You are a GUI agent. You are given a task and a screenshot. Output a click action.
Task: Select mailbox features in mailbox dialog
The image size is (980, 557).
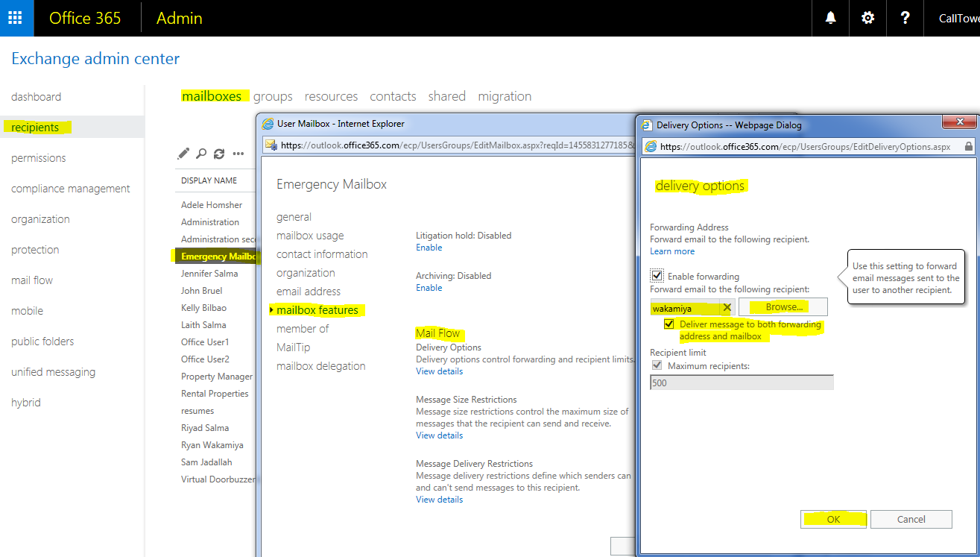click(x=317, y=310)
